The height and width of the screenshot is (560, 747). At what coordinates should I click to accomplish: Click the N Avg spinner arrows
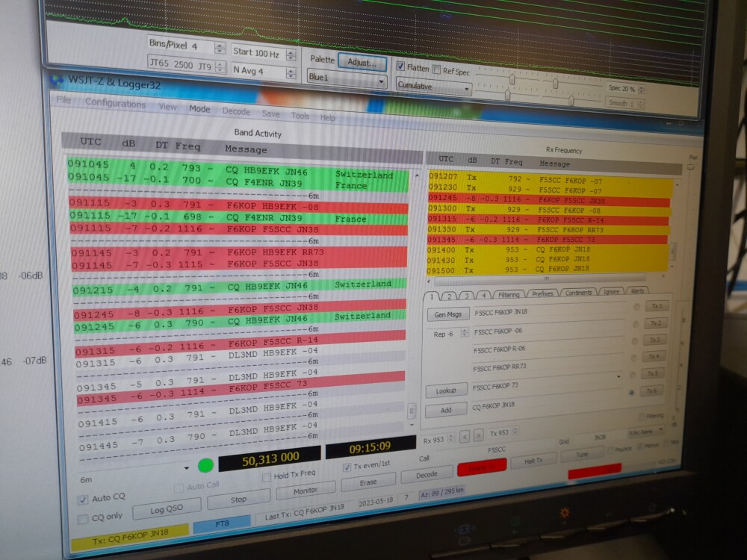(x=290, y=73)
